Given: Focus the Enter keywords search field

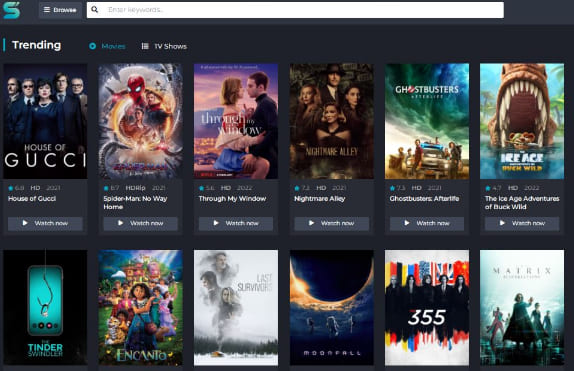Looking at the screenshot, I should (295, 10).
